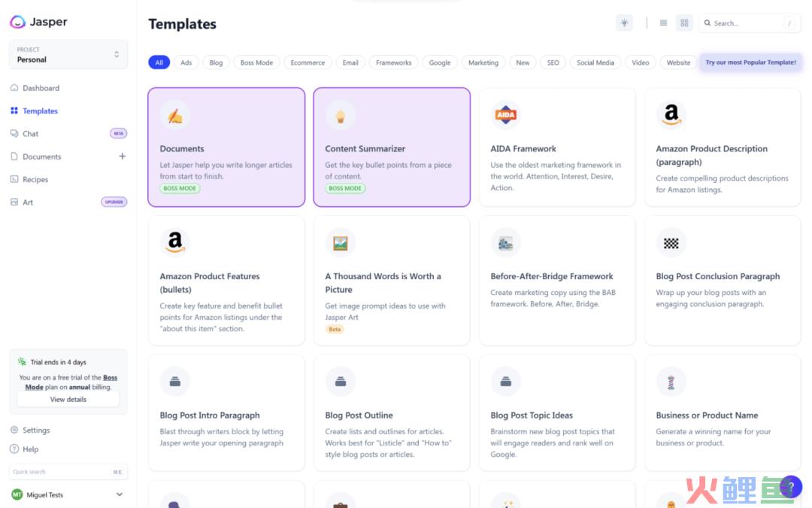Click the Blog Post Intro Paragraph icon

tap(175, 382)
